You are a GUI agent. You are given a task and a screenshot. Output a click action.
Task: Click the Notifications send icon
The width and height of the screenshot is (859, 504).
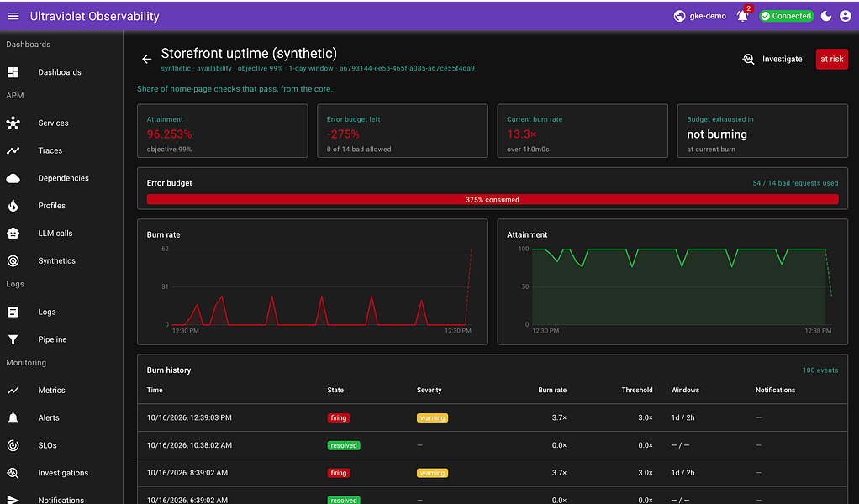click(13, 500)
